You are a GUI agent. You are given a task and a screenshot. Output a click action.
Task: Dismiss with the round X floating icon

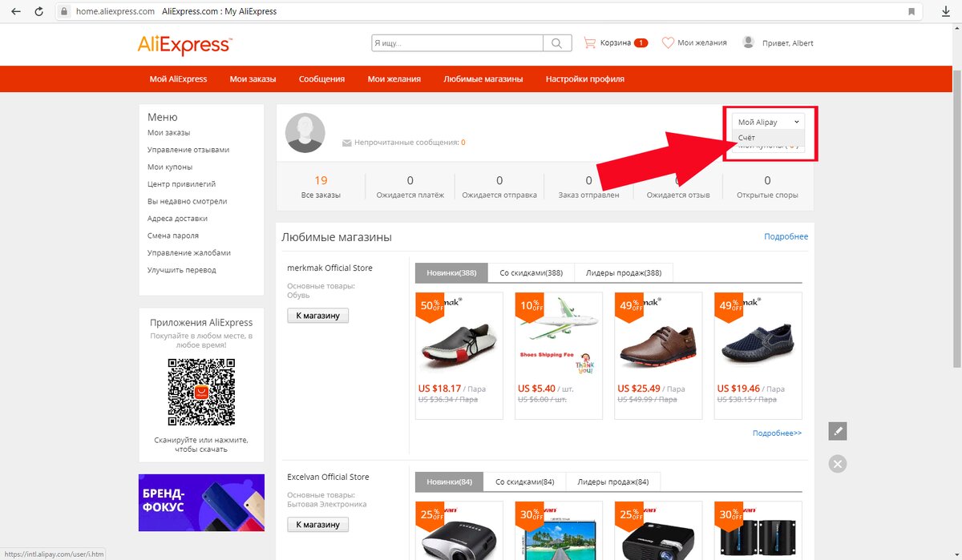(838, 463)
